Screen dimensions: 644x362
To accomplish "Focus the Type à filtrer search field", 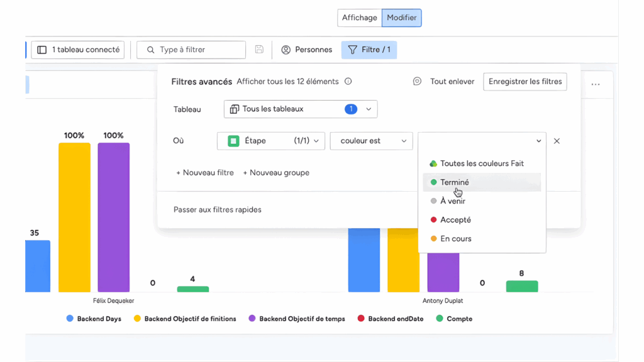I will tap(191, 50).
